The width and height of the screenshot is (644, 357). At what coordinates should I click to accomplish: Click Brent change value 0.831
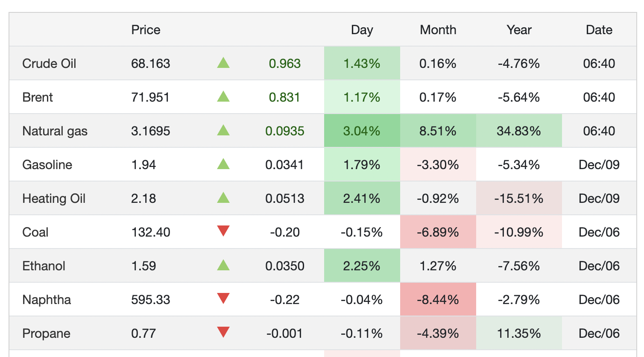click(x=284, y=97)
